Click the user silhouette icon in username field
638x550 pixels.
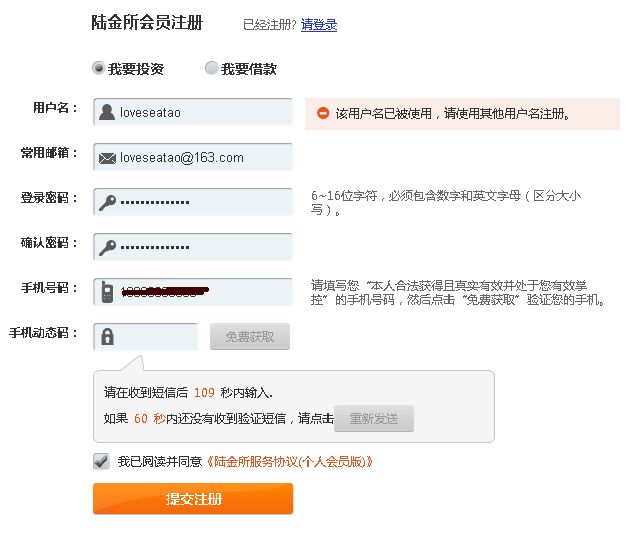107,112
